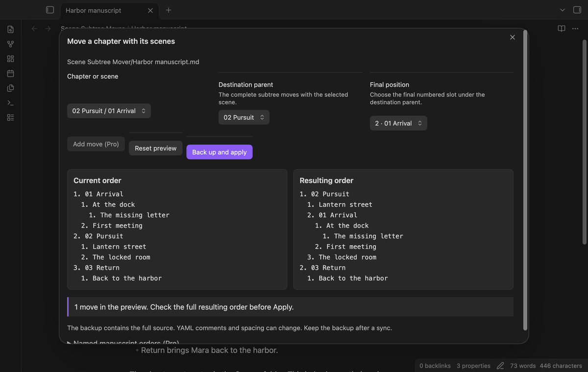Viewport: 588px width, 372px height.
Task: Open the tab list chevron
Action: (563, 10)
